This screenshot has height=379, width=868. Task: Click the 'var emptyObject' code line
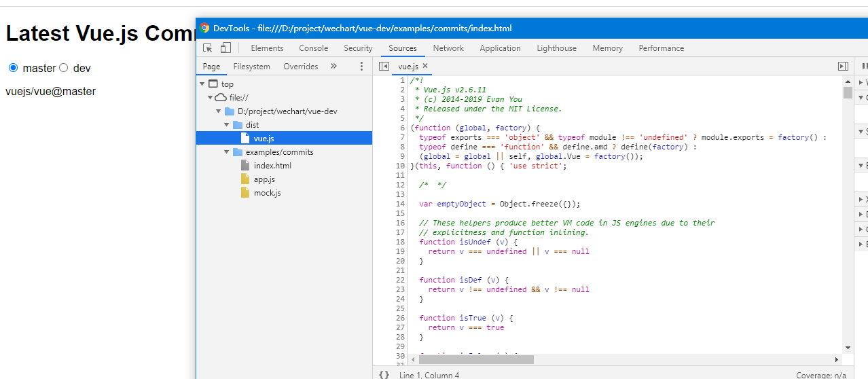500,204
